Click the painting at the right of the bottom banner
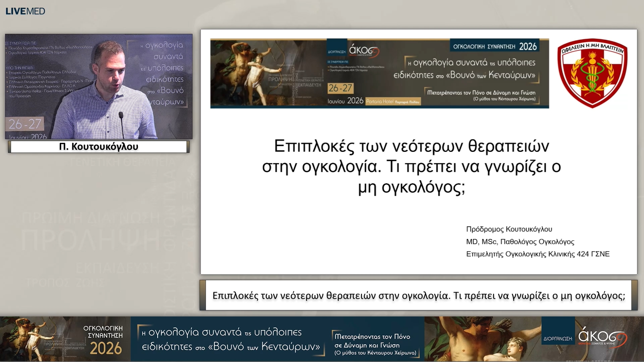The height and width of the screenshot is (362, 644). pos(483,339)
